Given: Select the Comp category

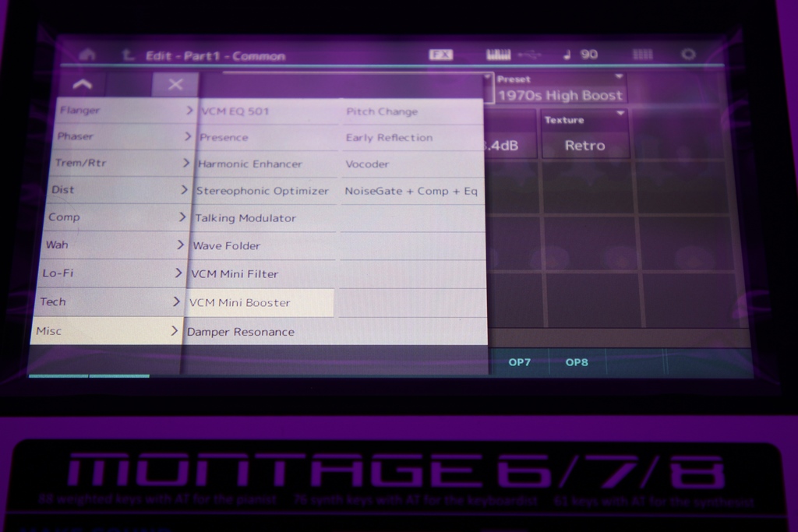Looking at the screenshot, I should (116, 217).
